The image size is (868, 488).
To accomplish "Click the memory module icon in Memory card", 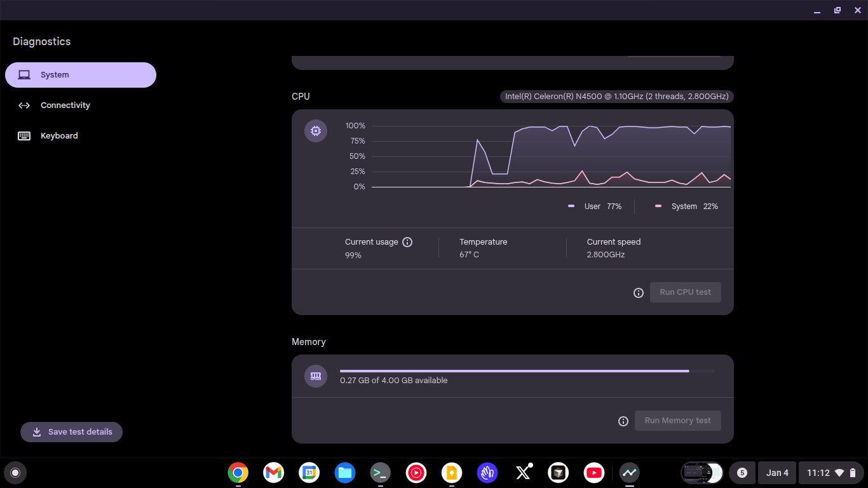I will pos(316,376).
